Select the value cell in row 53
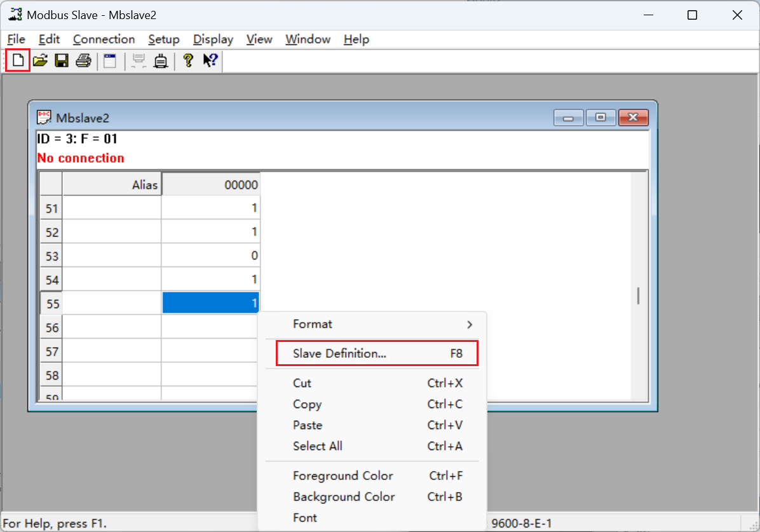 click(211, 256)
